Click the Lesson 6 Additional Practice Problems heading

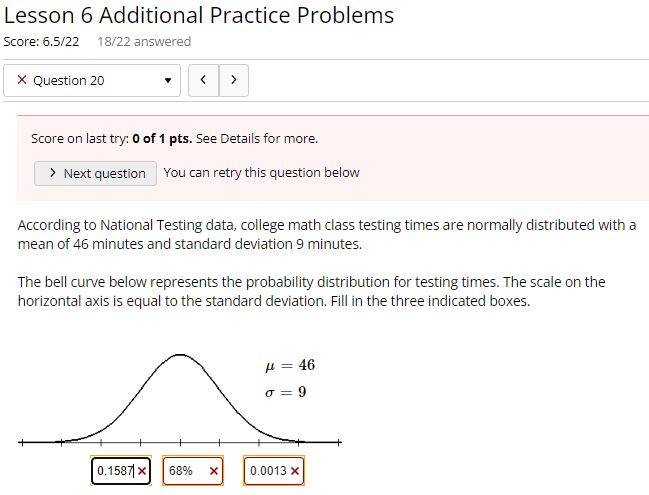pyautogui.click(x=199, y=15)
